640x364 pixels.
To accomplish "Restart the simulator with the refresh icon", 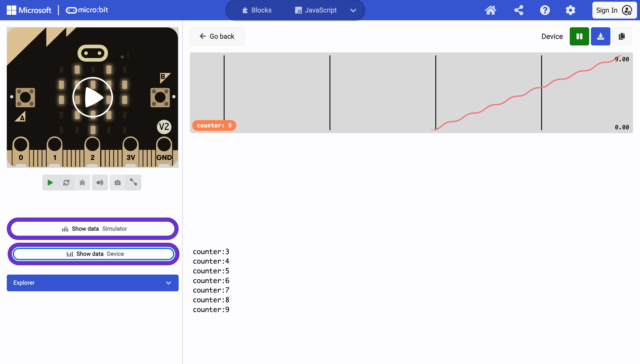I will tap(66, 182).
